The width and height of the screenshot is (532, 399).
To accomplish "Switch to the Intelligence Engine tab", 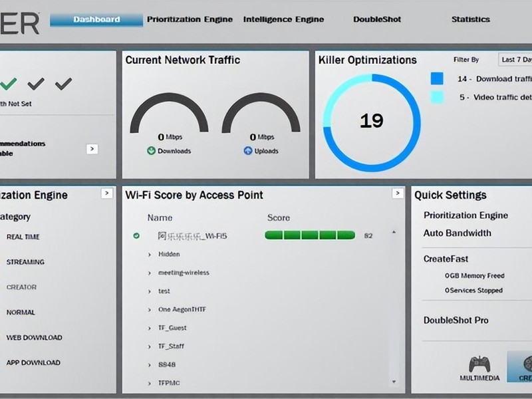I will [x=283, y=19].
